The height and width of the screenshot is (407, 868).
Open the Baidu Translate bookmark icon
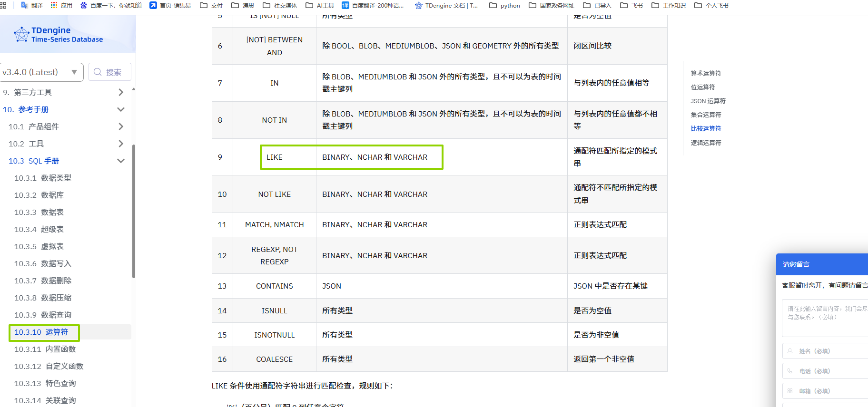click(345, 5)
